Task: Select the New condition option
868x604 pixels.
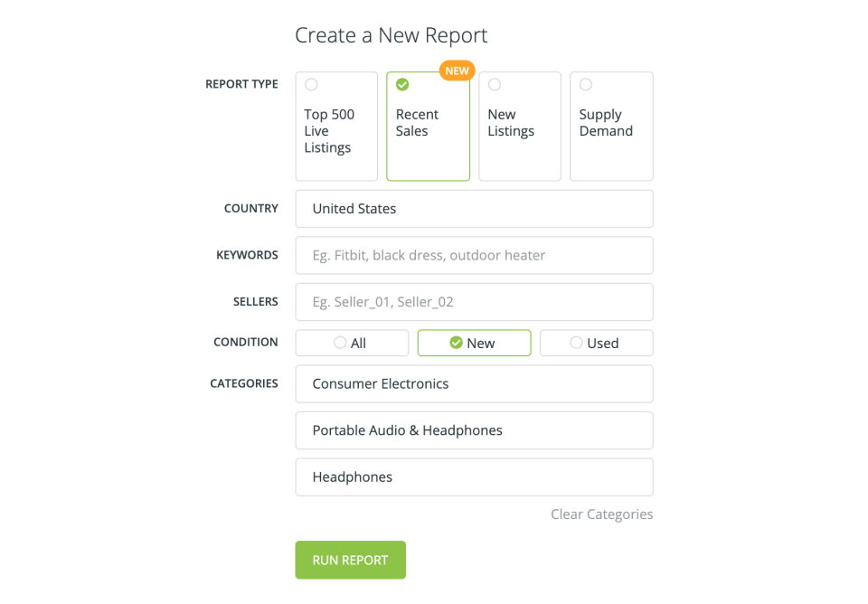Action: click(x=474, y=343)
